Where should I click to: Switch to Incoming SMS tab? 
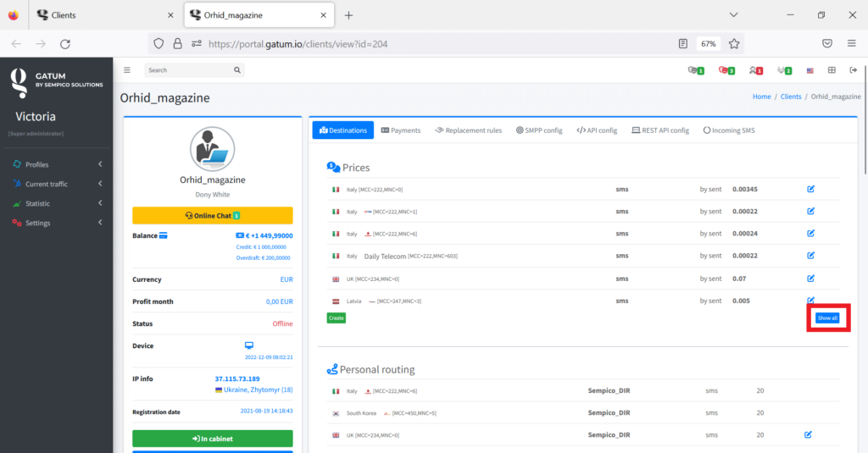click(729, 130)
